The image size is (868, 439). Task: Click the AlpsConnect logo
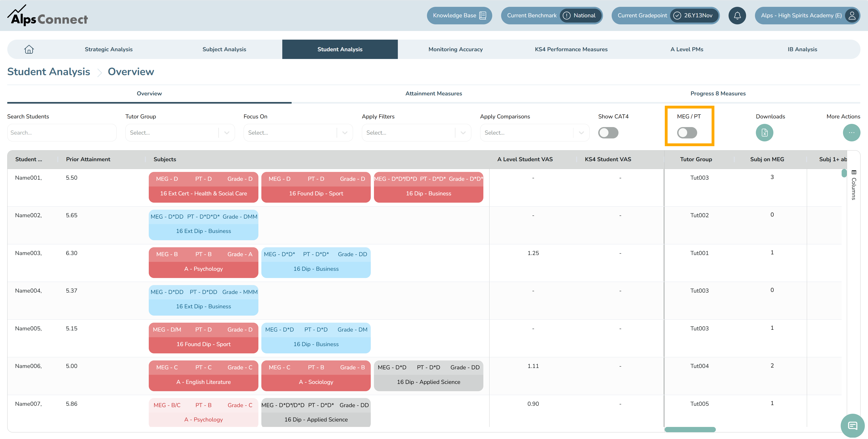[x=48, y=15]
